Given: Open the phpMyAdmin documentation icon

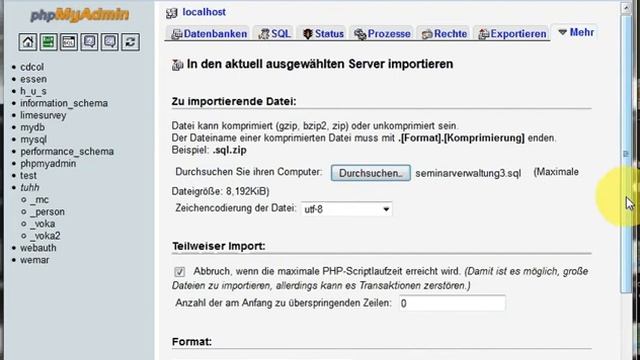Looking at the screenshot, I should pos(89,42).
